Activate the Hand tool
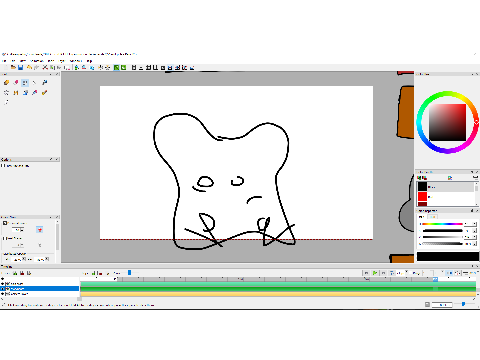480x360 pixels. click(x=6, y=93)
